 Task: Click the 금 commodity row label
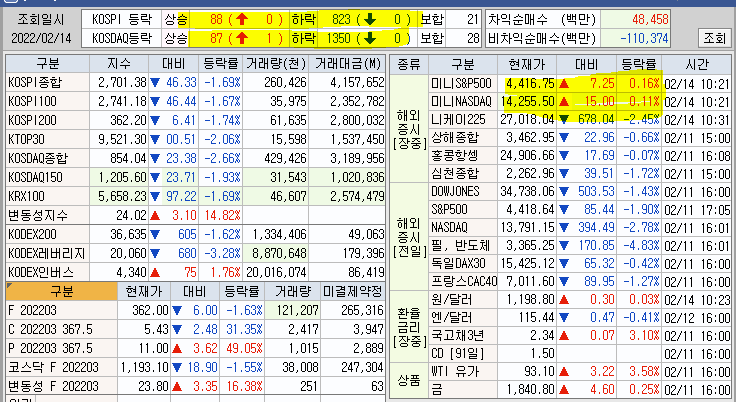pyautogui.click(x=437, y=390)
